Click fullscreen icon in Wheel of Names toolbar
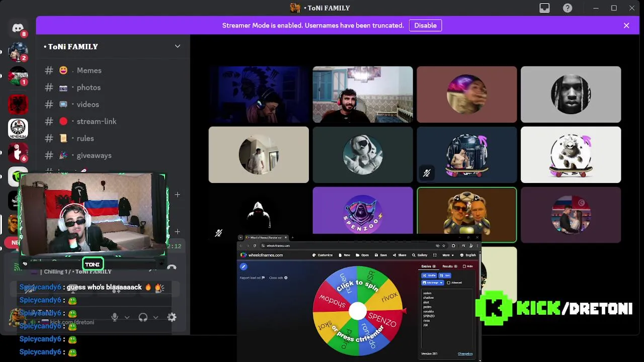The height and width of the screenshot is (362, 644). tap(435, 255)
